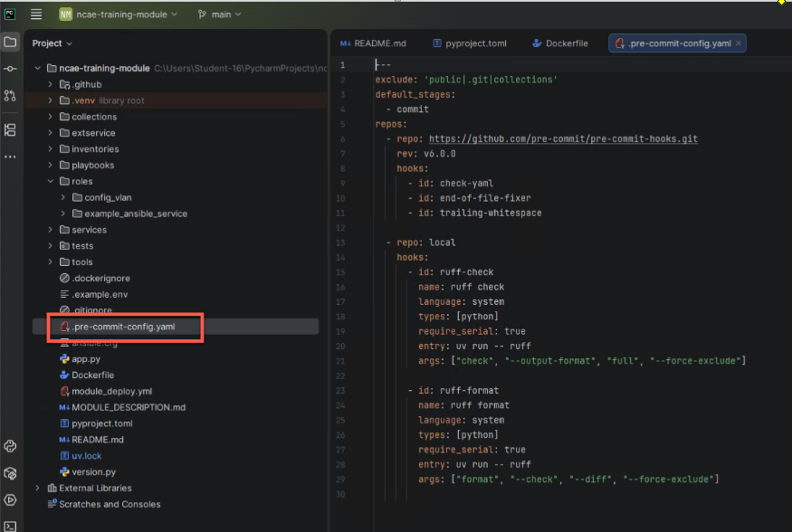Expand the External Libraries node
The height and width of the screenshot is (532, 792).
pyautogui.click(x=37, y=488)
